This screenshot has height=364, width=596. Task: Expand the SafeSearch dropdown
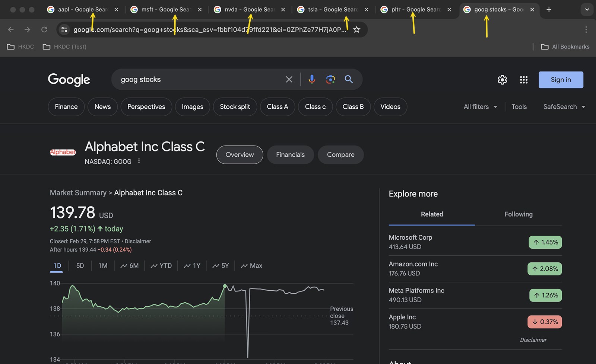point(564,107)
